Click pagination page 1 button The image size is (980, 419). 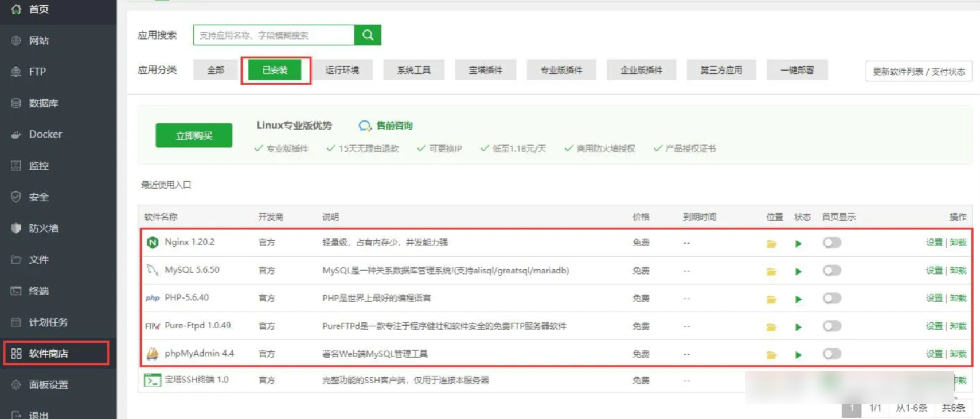pos(852,409)
